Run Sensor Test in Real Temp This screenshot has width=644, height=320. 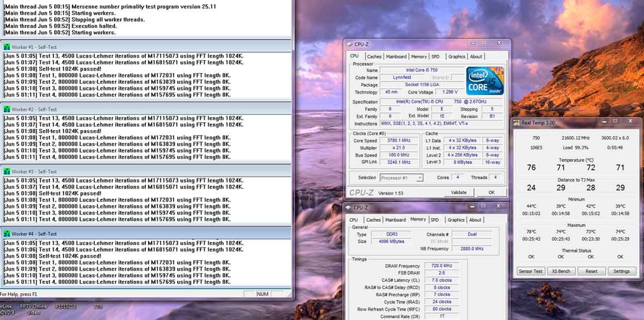[530, 271]
